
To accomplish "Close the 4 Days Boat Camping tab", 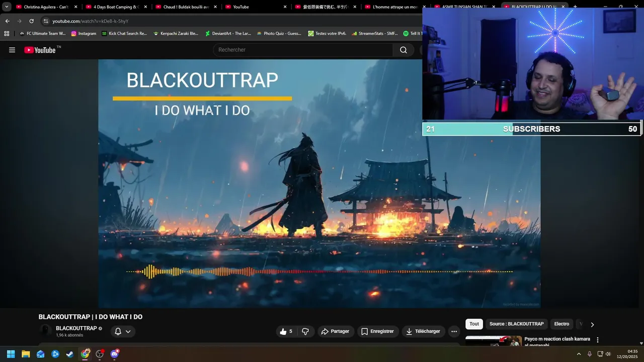I will coord(145,7).
